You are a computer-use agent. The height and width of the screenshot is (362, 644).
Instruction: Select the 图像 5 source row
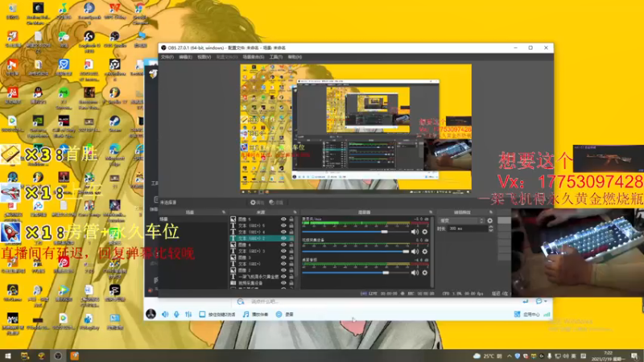coord(262,219)
